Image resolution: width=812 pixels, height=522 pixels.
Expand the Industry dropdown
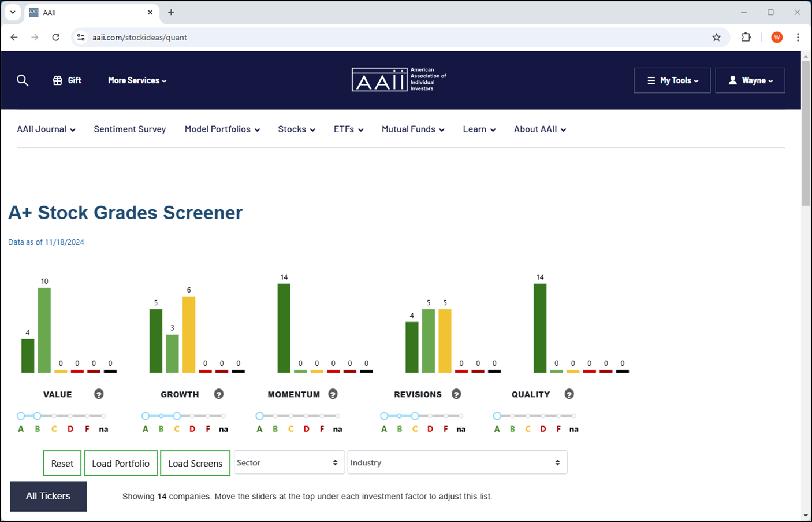[457, 462]
